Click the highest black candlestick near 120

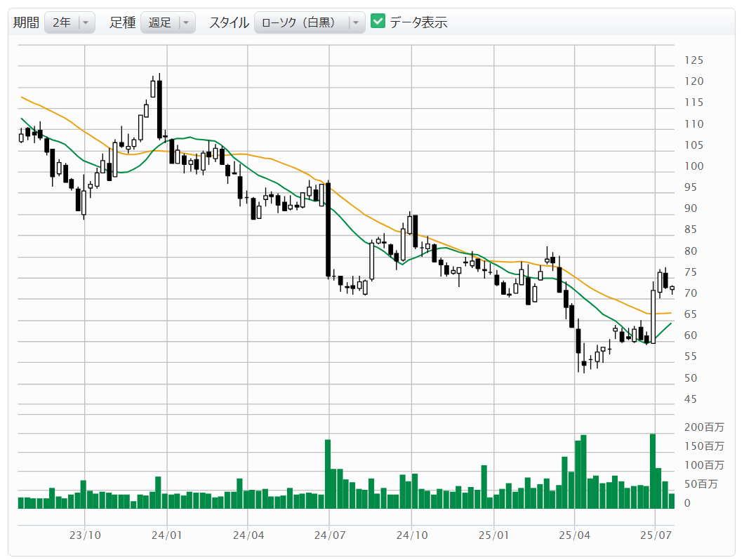pyautogui.click(x=159, y=109)
